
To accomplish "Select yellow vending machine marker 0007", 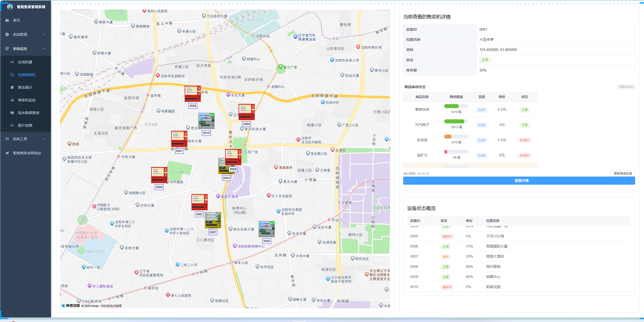I will 213,220.
